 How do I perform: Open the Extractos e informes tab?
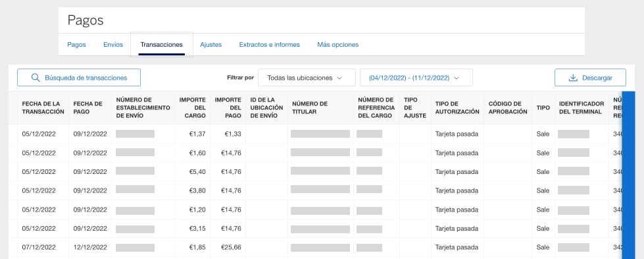270,44
